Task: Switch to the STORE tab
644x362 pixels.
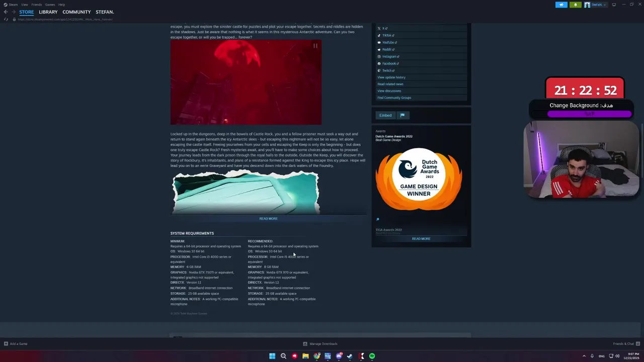Action: click(x=27, y=12)
